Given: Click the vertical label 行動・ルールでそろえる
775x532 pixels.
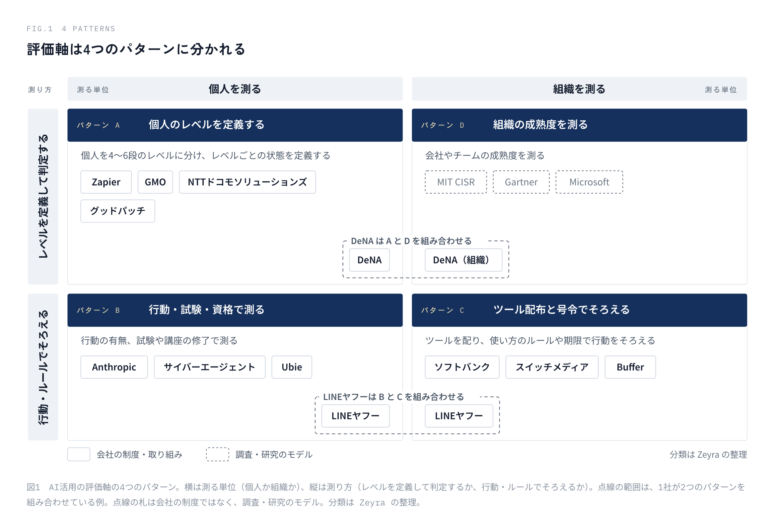Looking at the screenshot, I should [43, 367].
